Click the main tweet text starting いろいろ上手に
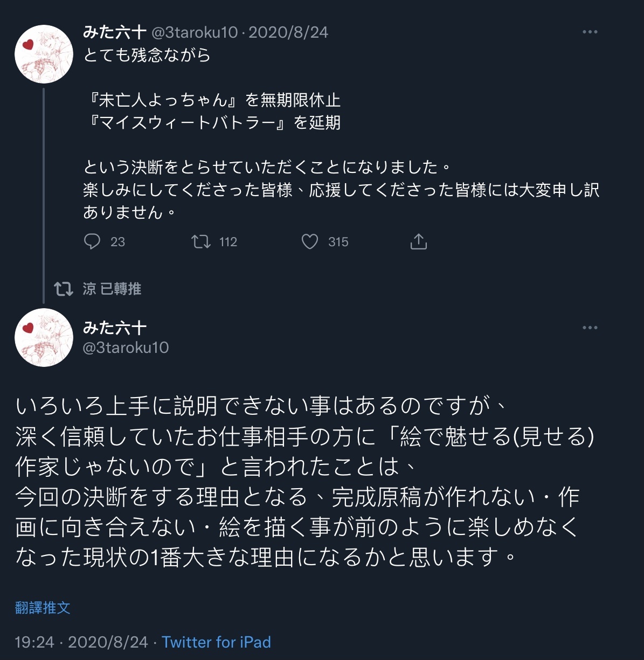 [x=296, y=481]
